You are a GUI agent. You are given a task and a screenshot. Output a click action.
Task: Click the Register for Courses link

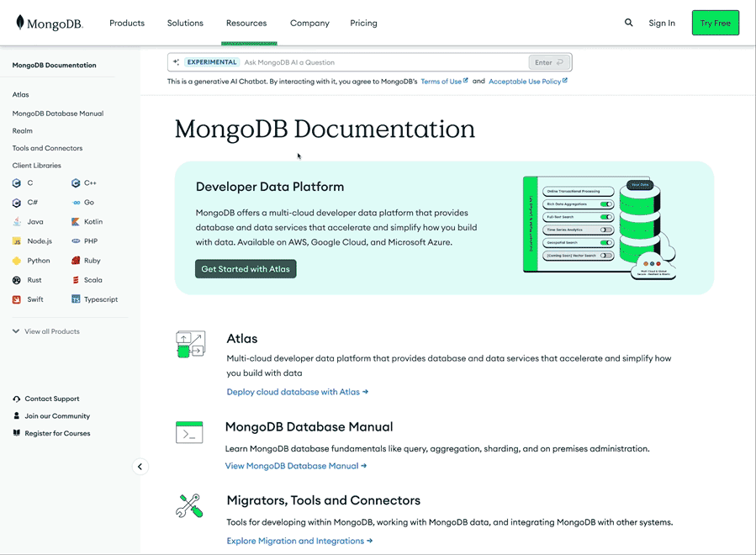coord(57,433)
